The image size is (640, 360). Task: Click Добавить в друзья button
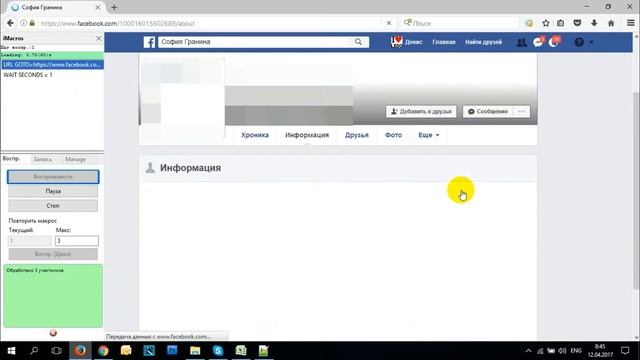tap(421, 111)
